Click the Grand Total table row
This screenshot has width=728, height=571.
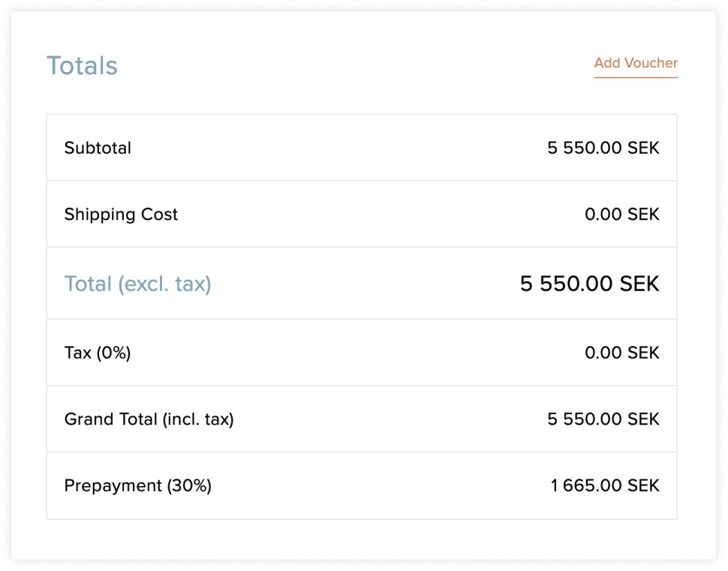362,419
